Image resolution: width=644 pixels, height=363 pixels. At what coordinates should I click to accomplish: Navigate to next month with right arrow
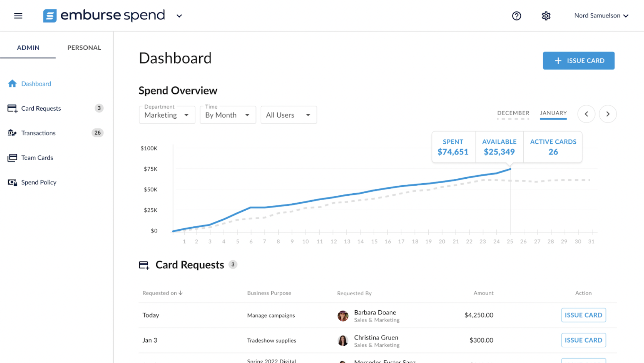608,114
